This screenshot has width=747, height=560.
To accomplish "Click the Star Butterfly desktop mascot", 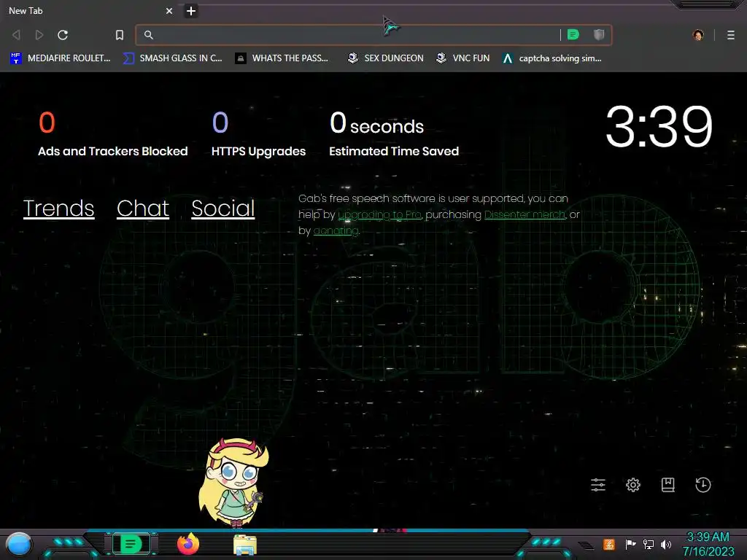I will point(234,483).
